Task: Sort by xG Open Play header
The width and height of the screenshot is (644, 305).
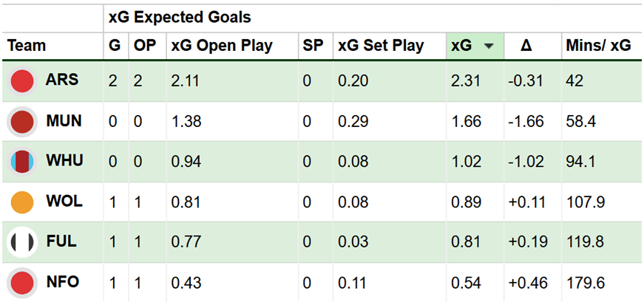Action: 221,46
